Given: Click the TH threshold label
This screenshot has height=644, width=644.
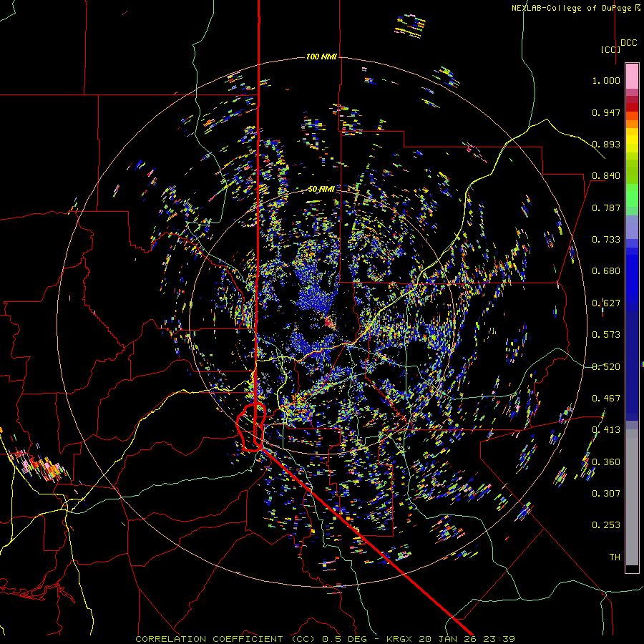Looking at the screenshot, I should point(615,557).
